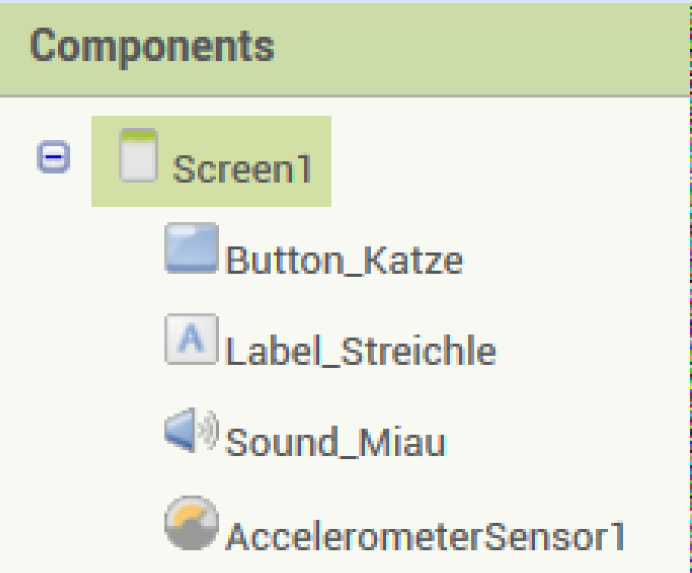Viewport: 692px width, 573px height.
Task: Select the AccelerometerSensor1 component
Action: pos(425,536)
